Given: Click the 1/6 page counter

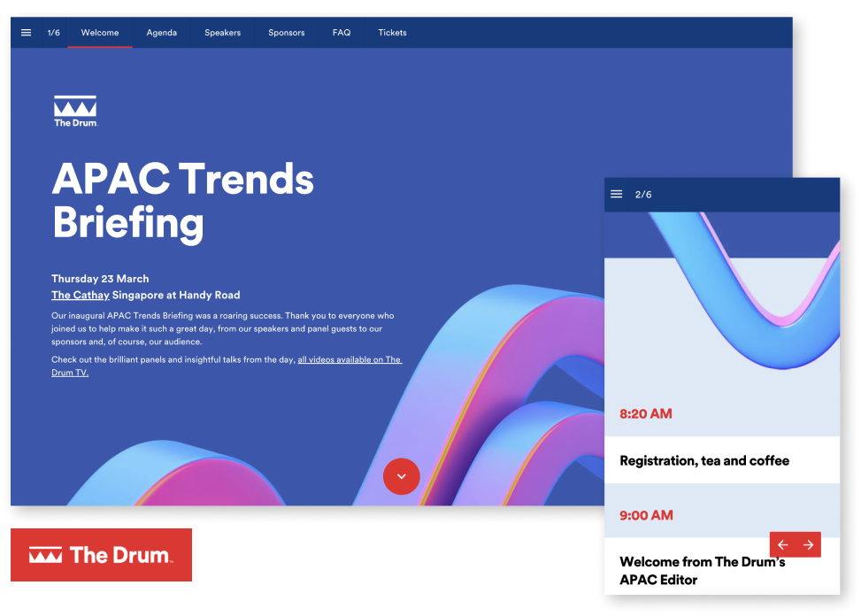Looking at the screenshot, I should 54,33.
